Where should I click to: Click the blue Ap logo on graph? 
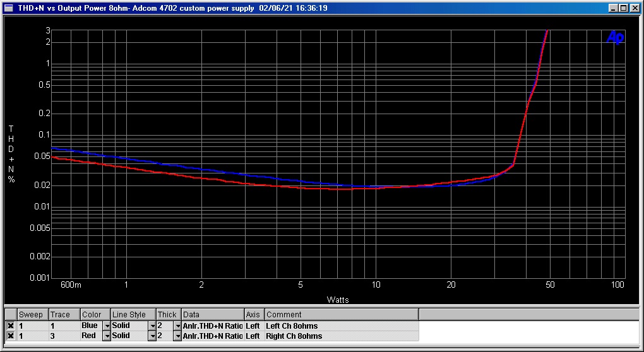[615, 38]
